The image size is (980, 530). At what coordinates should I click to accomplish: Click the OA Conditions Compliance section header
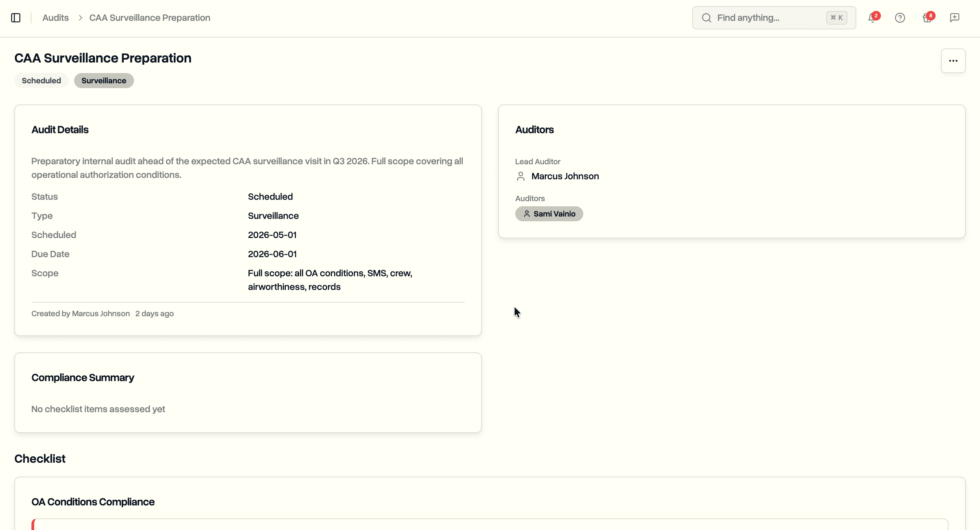pos(93,502)
